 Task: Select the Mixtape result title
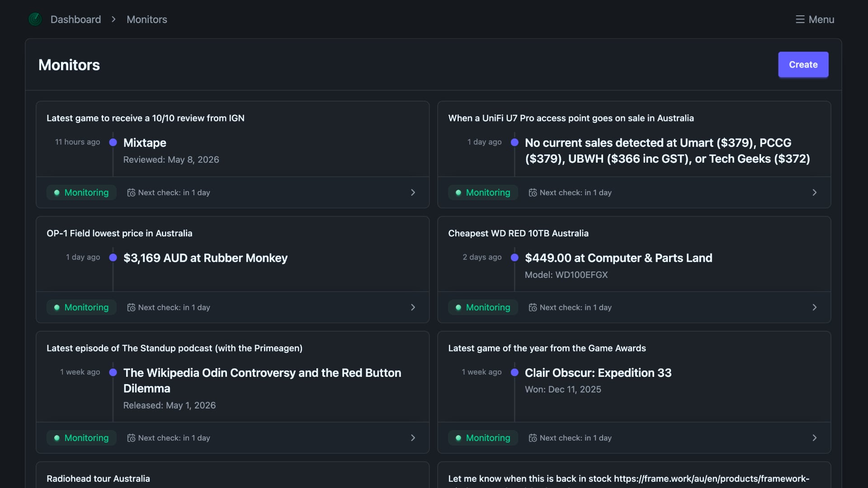145,143
